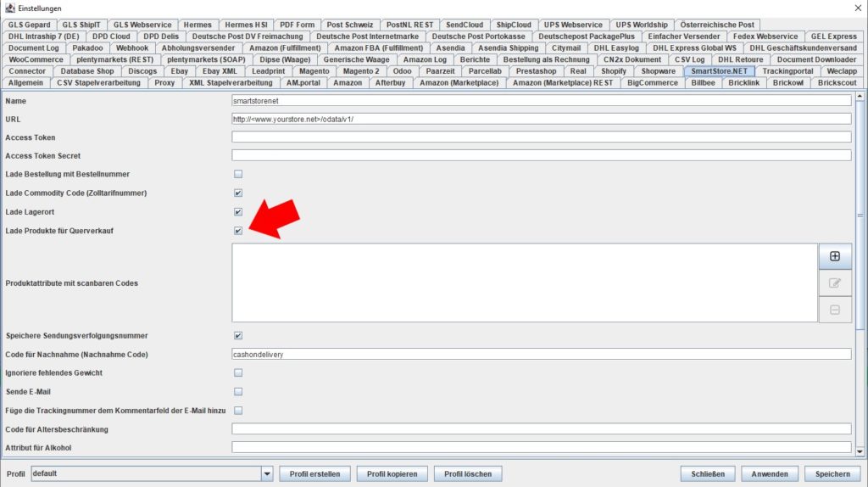This screenshot has height=487, width=868.
Task: Enable Ignoriere fehlendes Gewicht checkbox
Action: point(238,372)
